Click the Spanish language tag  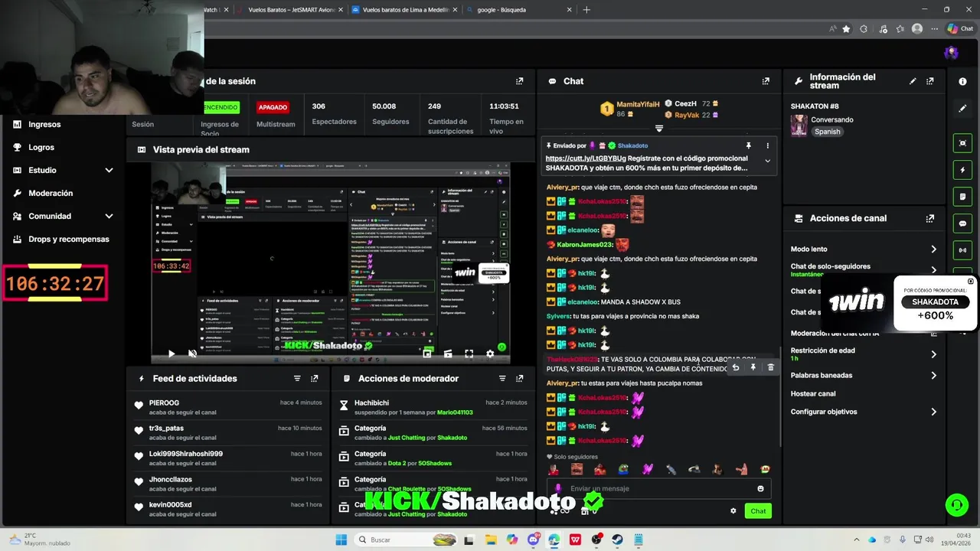point(827,132)
